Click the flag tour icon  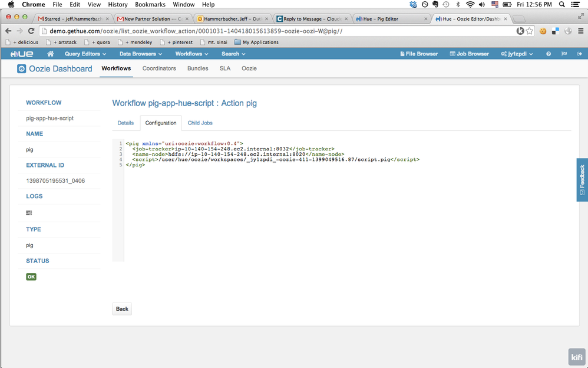(564, 54)
